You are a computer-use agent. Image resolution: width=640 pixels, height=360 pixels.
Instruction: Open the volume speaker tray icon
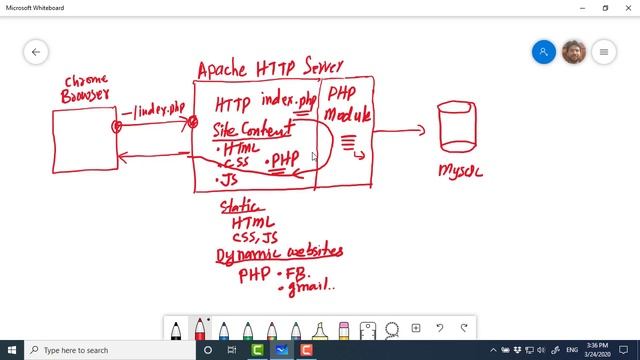pyautogui.click(x=541, y=350)
